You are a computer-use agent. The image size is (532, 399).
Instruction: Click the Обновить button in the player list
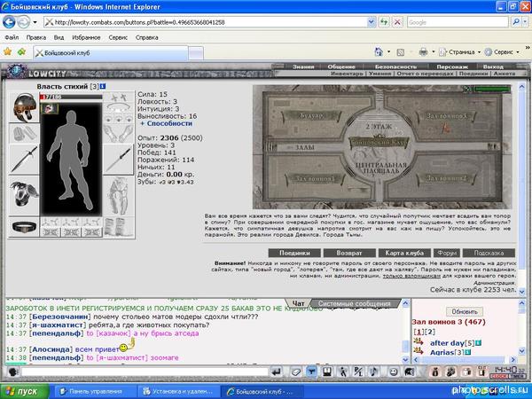click(465, 311)
